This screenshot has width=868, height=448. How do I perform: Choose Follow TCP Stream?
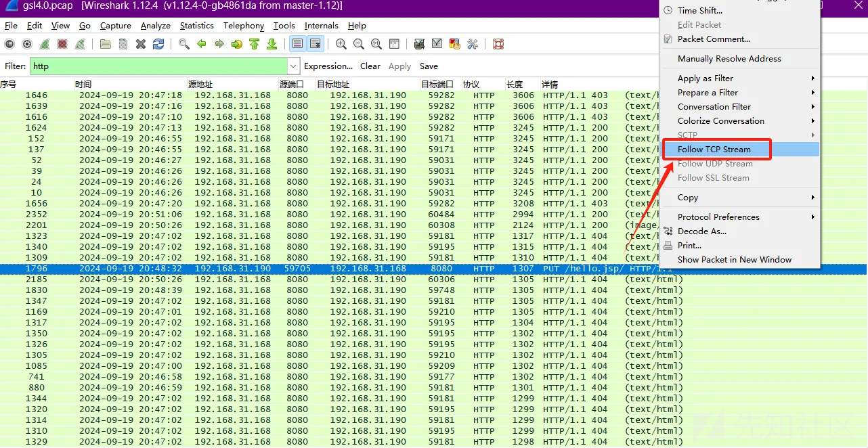[740, 150]
